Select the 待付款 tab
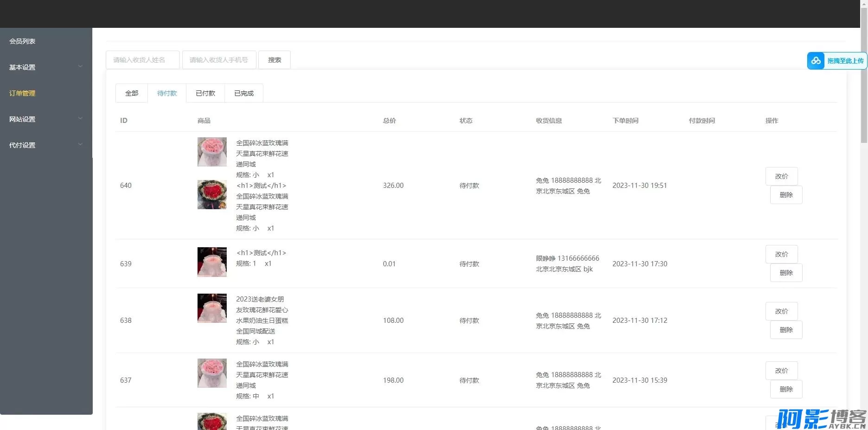Viewport: 868px width, 430px height. click(167, 93)
